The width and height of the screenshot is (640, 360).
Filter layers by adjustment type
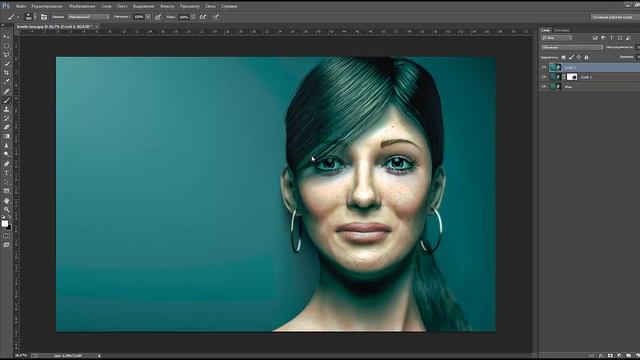pyautogui.click(x=603, y=38)
